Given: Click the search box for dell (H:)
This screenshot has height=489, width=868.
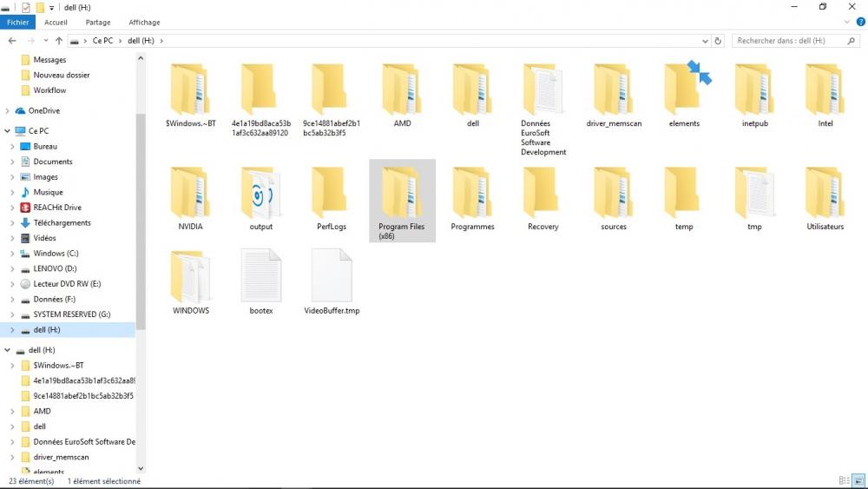Looking at the screenshot, I should [795, 41].
